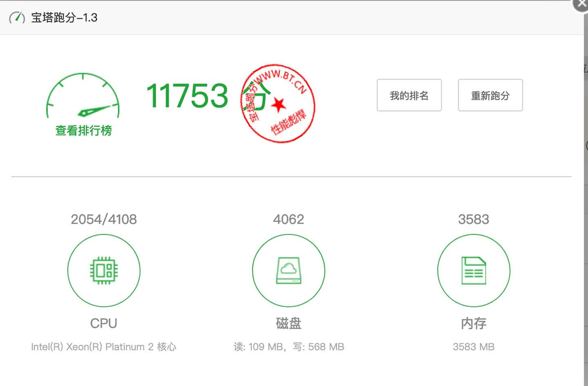Click the small gauge icon in title bar
Viewport: 588px width, 386px height.
click(x=17, y=18)
